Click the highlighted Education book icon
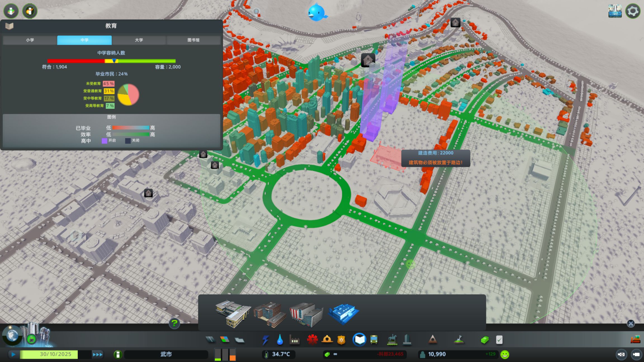Screen dimensions: 644x362 coord(359,340)
